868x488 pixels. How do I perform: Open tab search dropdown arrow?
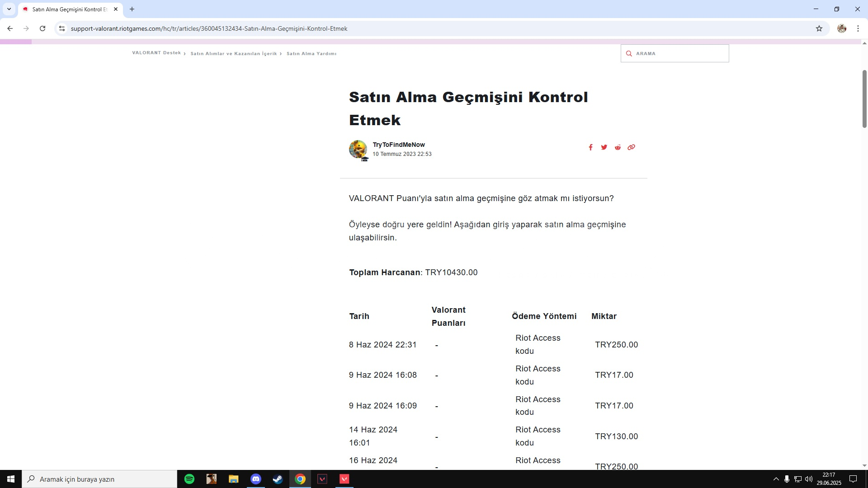(9, 9)
